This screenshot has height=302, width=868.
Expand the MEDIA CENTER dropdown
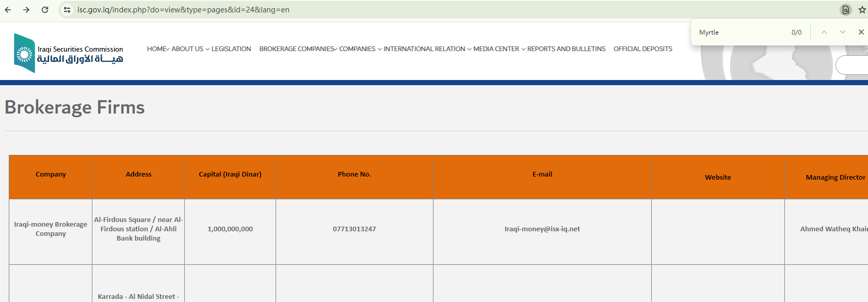click(x=499, y=49)
